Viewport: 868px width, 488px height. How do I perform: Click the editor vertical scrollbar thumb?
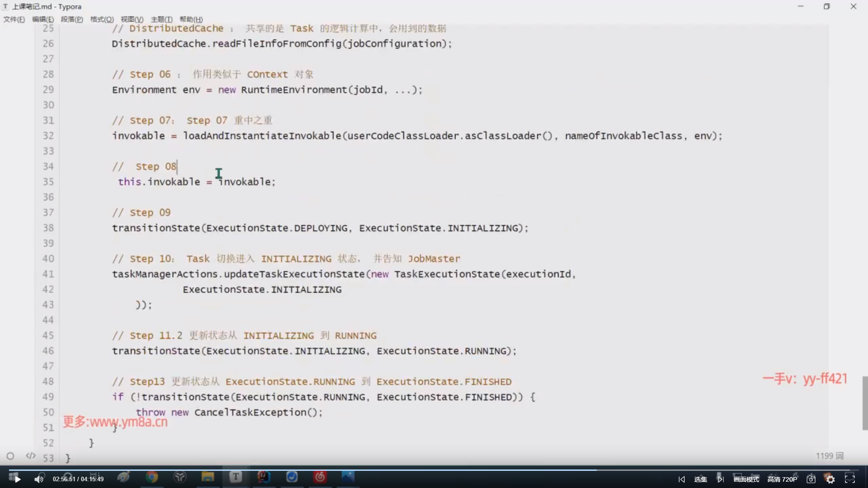[x=865, y=402]
